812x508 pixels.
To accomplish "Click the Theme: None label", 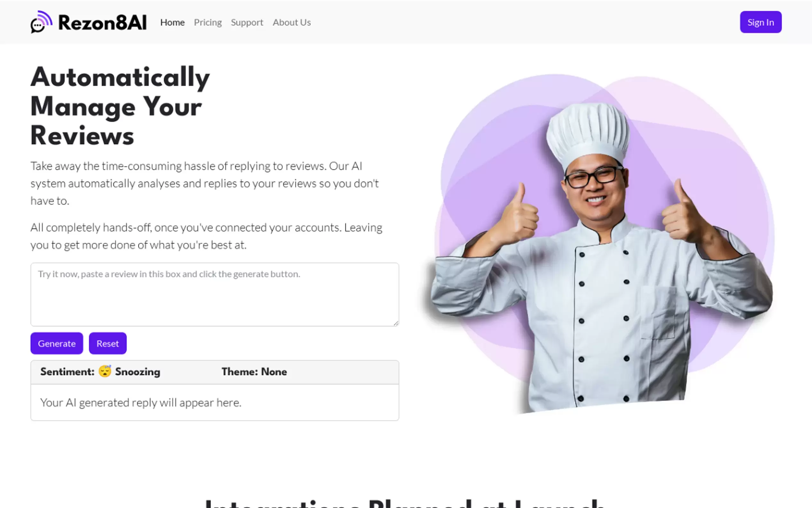I will (x=254, y=372).
